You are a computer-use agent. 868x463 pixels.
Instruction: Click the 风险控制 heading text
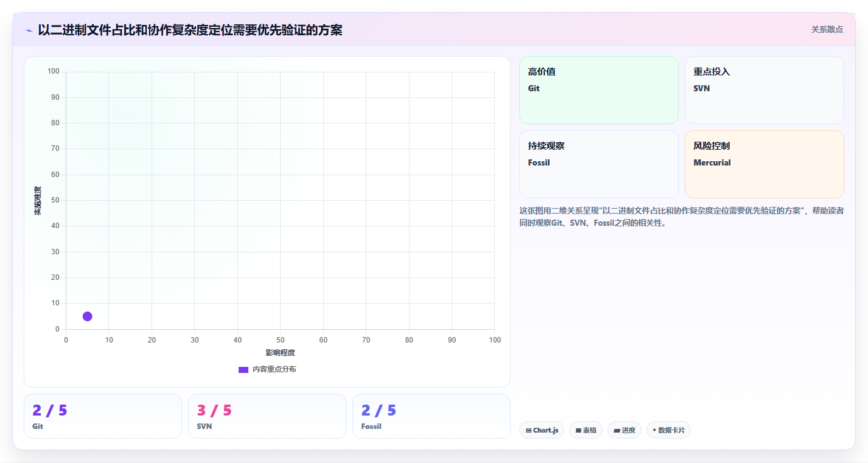point(712,146)
